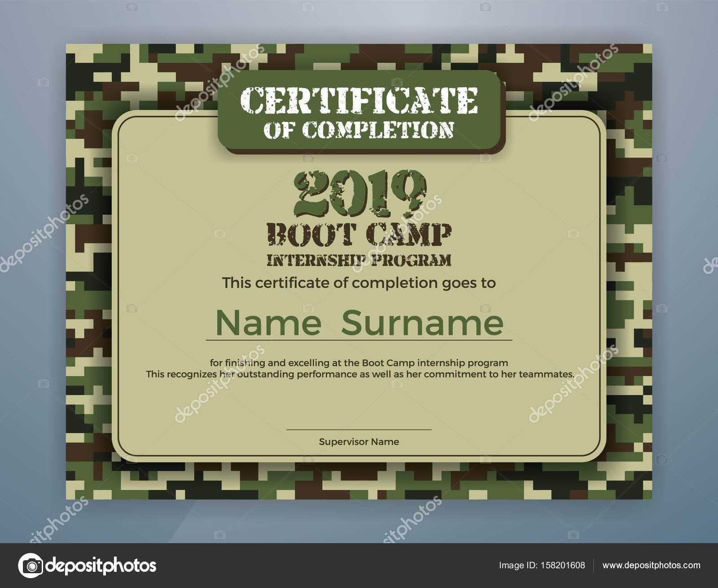Click the OF COMPLETION subtitle text
Viewport: 718px width, 588px height.
[359, 130]
